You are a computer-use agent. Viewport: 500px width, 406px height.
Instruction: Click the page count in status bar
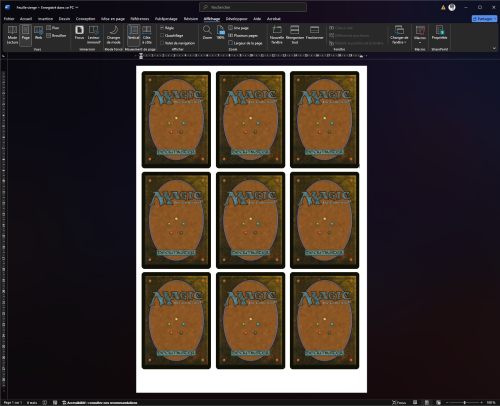[13, 403]
